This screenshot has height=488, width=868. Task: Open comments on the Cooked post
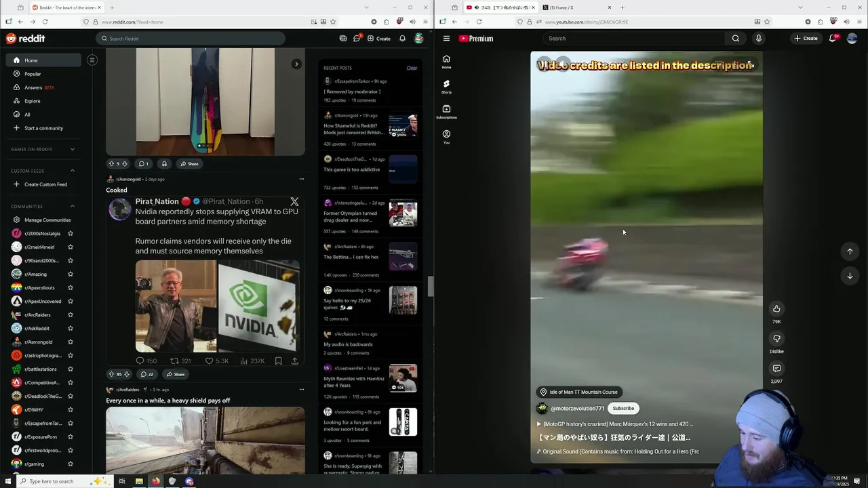pos(146,374)
